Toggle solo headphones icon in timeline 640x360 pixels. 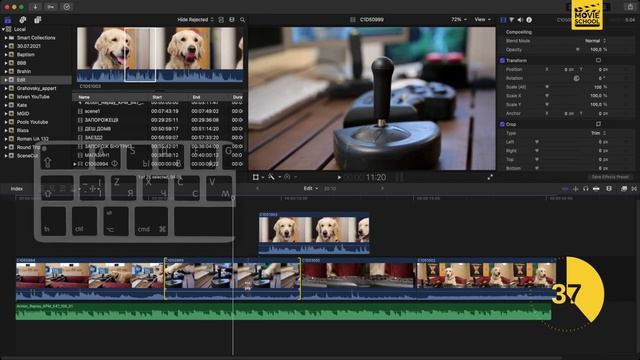[586, 189]
